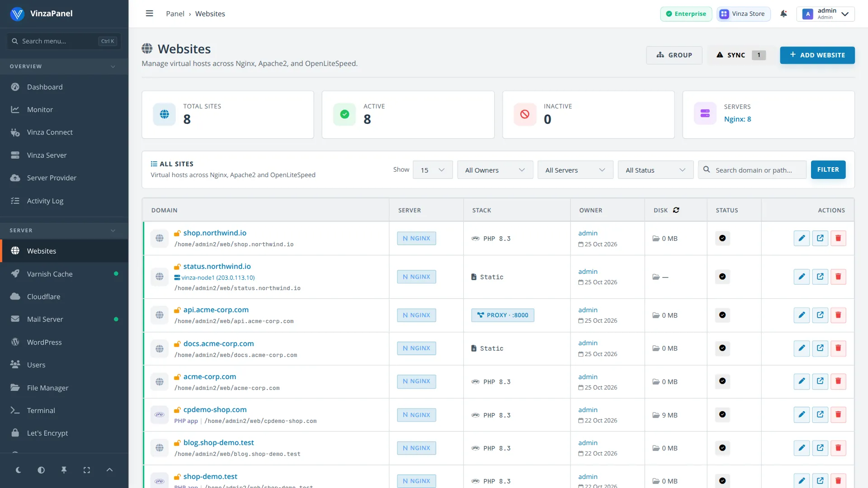Delete cpdemo-shop.com via trash icon
868x488 pixels.
(838, 414)
